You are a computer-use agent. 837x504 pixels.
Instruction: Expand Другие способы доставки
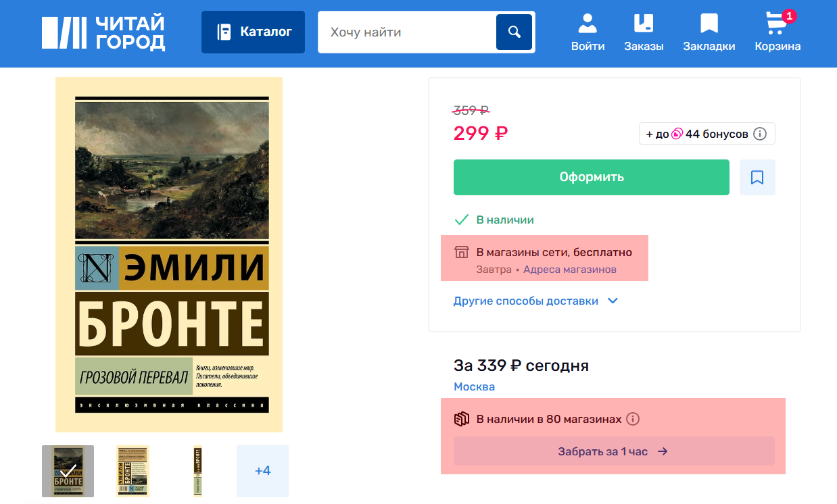pos(526,301)
